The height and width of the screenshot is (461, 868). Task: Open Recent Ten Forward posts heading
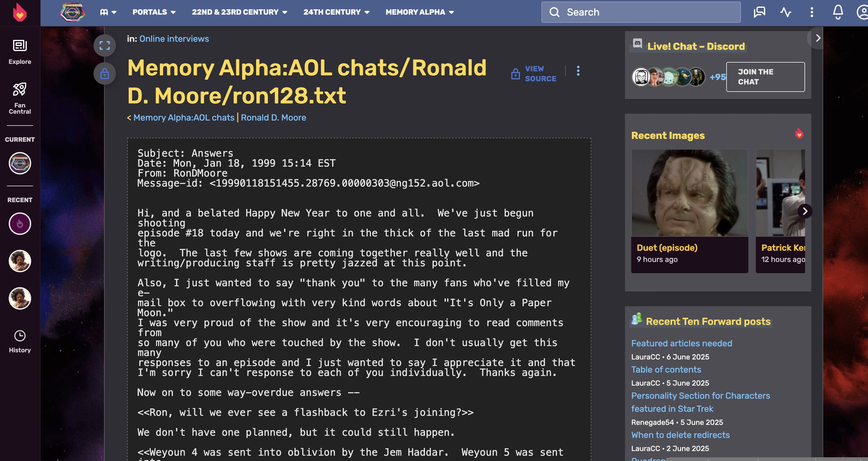(x=708, y=321)
